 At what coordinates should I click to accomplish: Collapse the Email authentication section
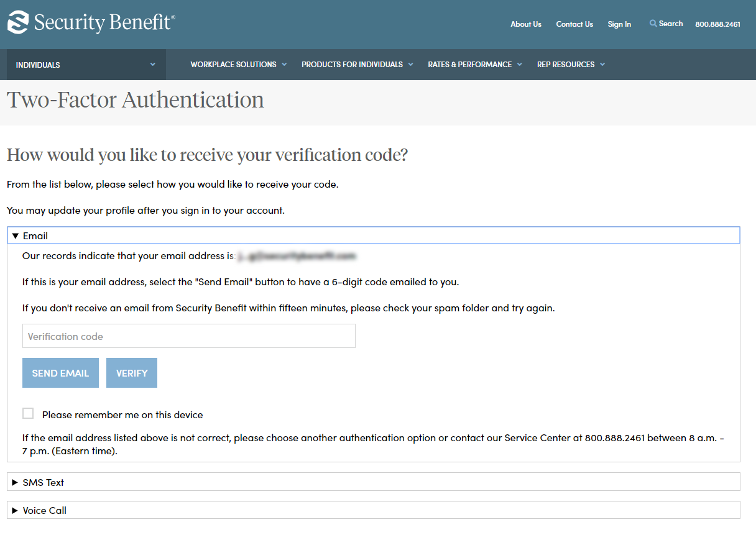pos(373,236)
